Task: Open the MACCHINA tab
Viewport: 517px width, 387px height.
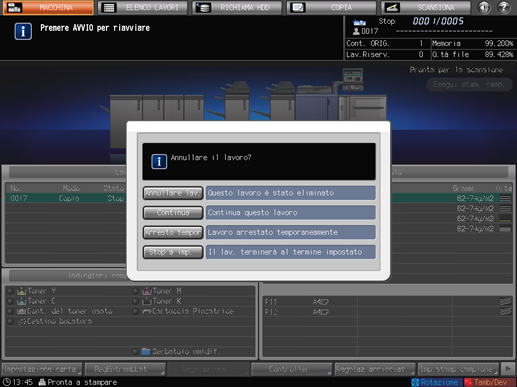Action: [x=48, y=7]
